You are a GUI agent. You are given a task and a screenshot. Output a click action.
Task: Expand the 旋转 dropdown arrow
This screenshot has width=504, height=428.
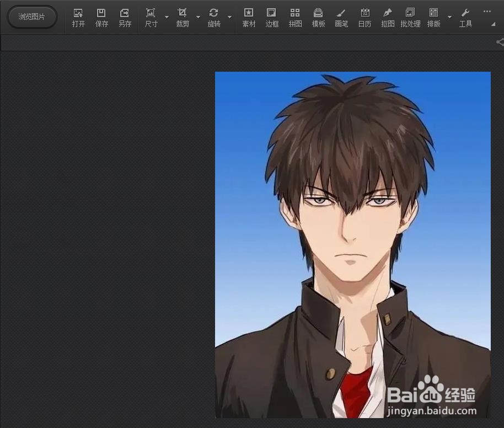(229, 17)
